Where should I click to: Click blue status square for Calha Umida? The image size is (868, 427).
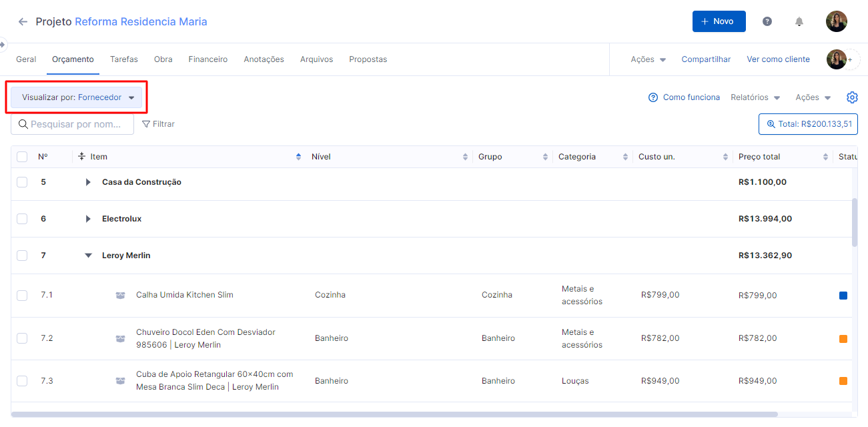coord(843,296)
